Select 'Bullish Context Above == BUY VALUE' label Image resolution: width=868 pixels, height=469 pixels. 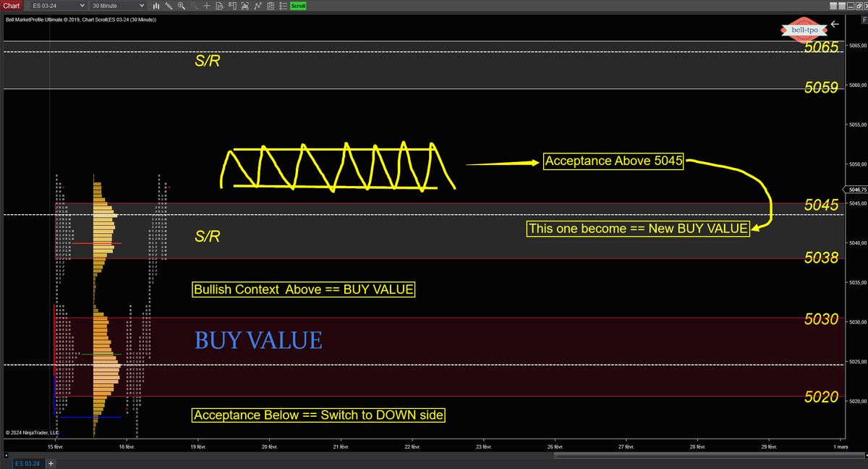304,290
